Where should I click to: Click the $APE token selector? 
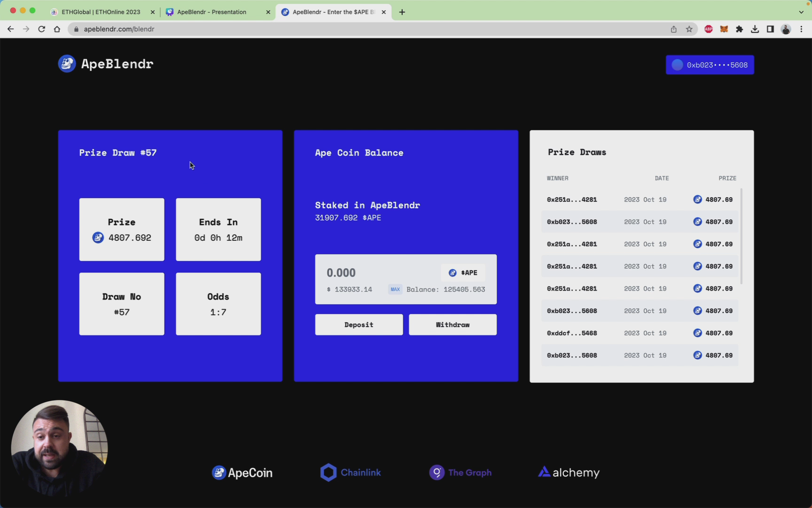(463, 273)
